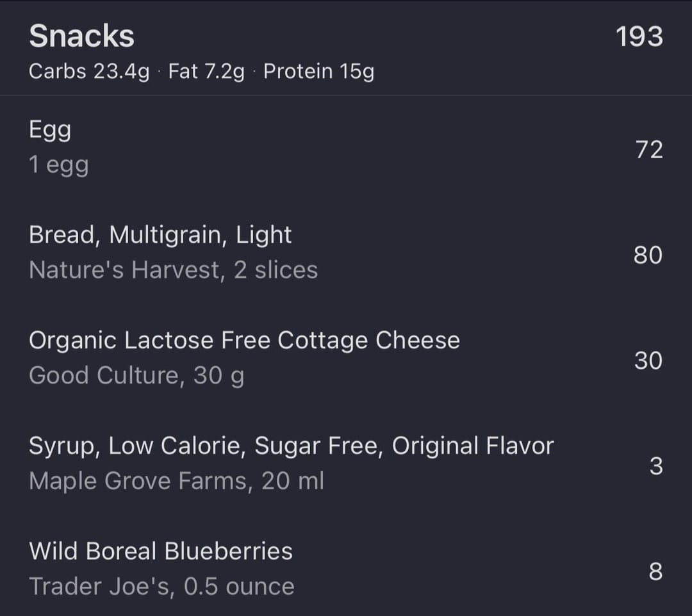The width and height of the screenshot is (692, 616).
Task: Tap the syrup 3 calorie value
Action: point(656,466)
